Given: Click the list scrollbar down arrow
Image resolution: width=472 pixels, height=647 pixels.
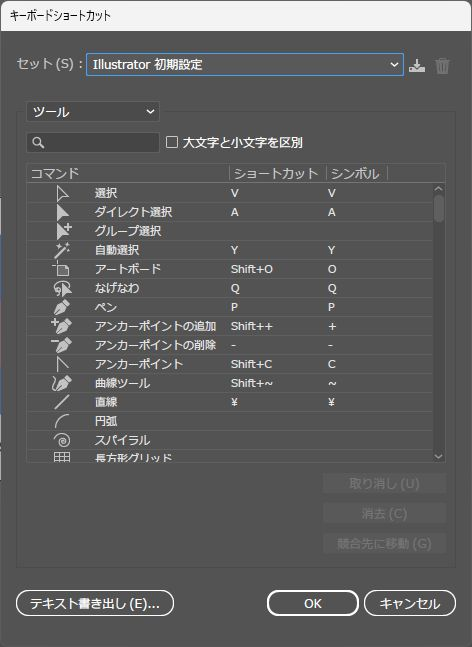Looking at the screenshot, I should click(x=439, y=456).
